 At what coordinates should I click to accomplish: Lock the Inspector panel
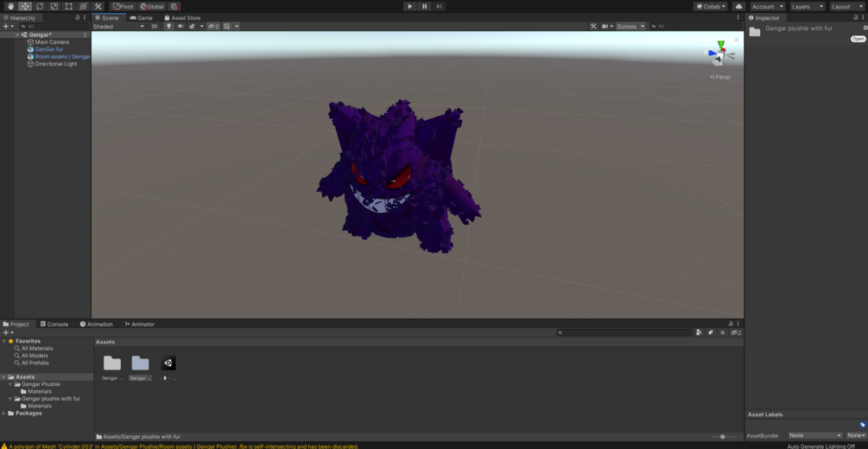point(855,18)
